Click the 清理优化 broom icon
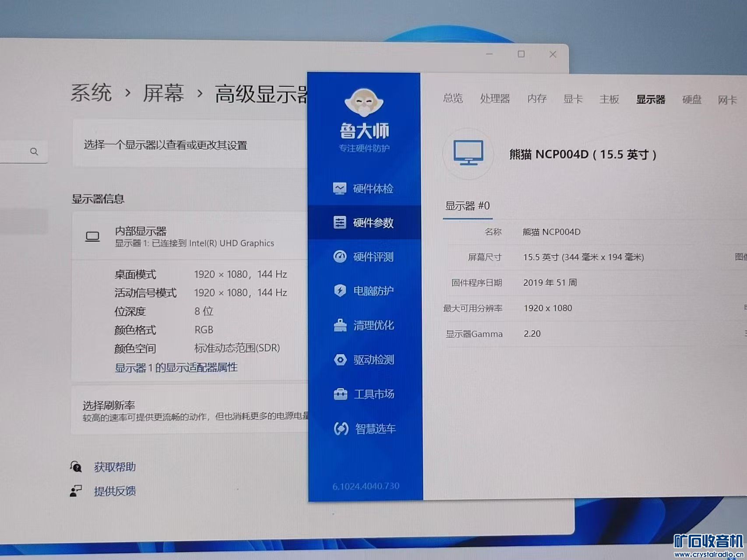 [340, 325]
